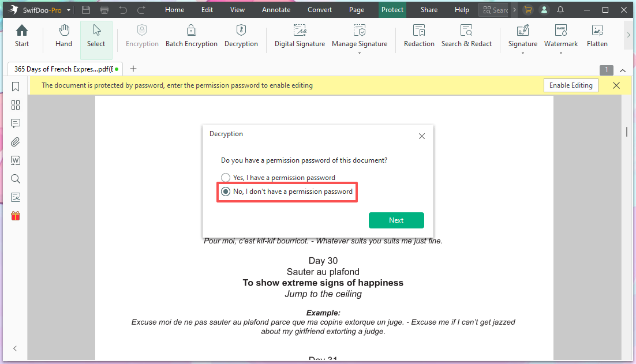Add a new document tab with plus
Viewport: 636px width, 364px height.
(x=133, y=69)
